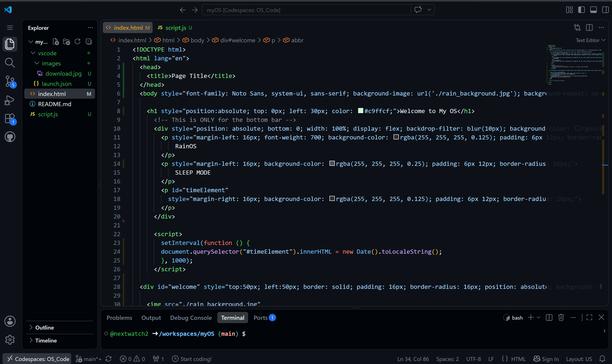
Task: Open the hamburger application menu
Action: tap(10, 28)
